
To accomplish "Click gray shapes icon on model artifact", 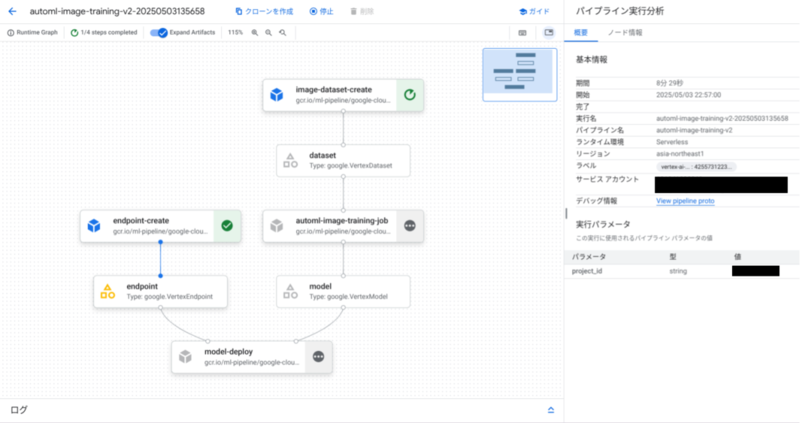I will point(290,291).
